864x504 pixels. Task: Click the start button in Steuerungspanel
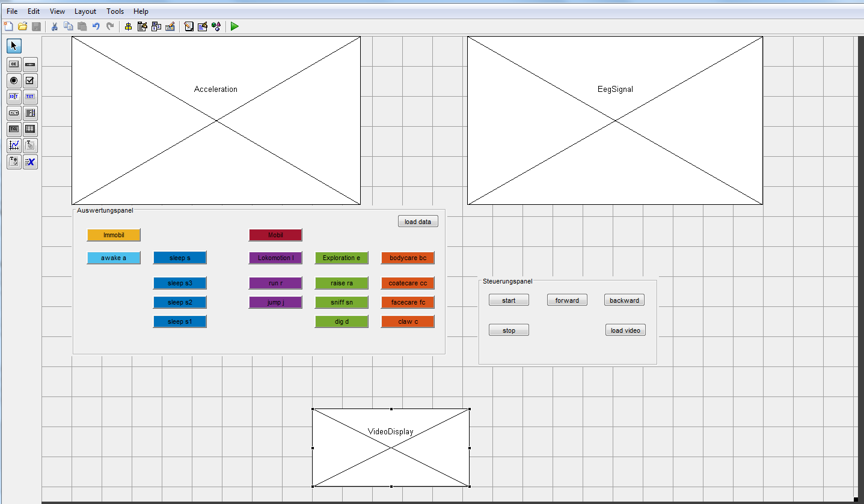(x=509, y=300)
